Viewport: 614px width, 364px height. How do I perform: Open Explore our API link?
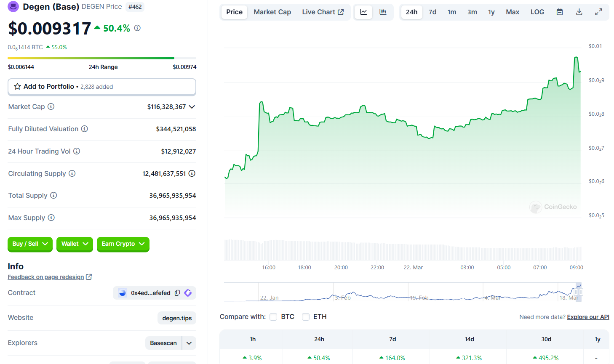tap(588, 317)
